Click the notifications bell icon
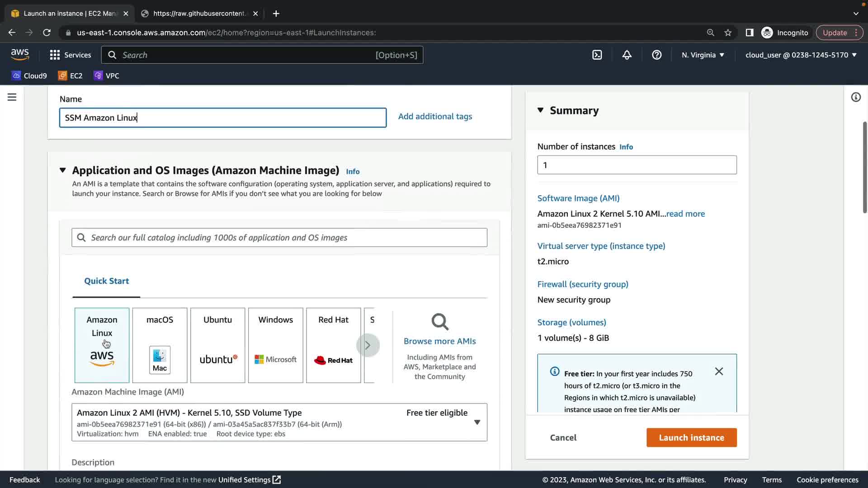Viewport: 868px width, 488px height. pos(627,55)
